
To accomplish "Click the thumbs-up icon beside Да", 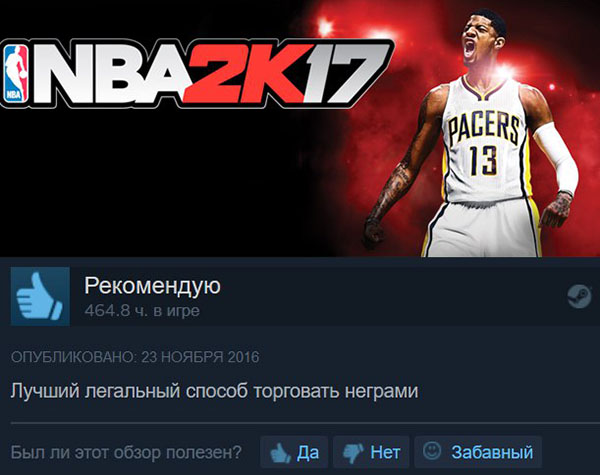I will click(280, 452).
